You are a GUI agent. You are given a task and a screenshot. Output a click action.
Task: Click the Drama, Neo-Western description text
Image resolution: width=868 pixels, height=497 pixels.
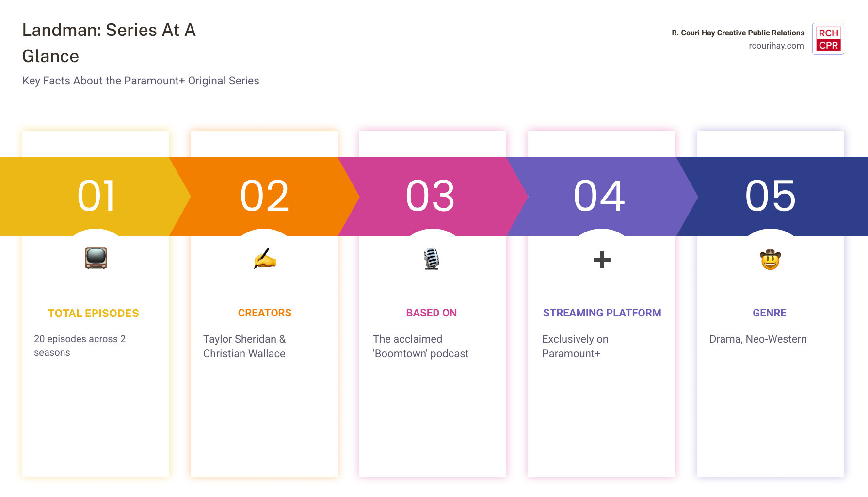coord(758,339)
